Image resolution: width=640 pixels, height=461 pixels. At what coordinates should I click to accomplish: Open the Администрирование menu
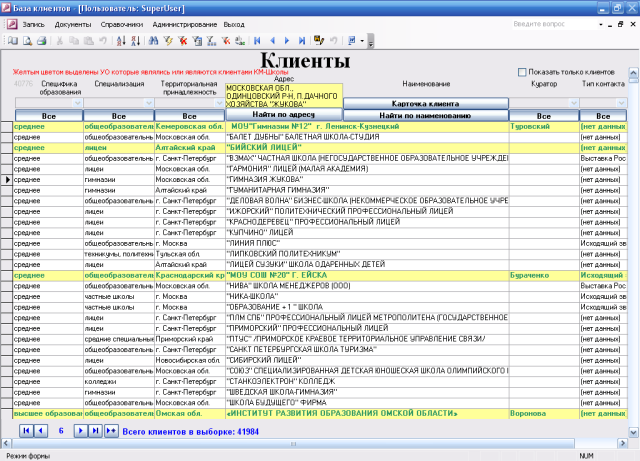point(184,24)
